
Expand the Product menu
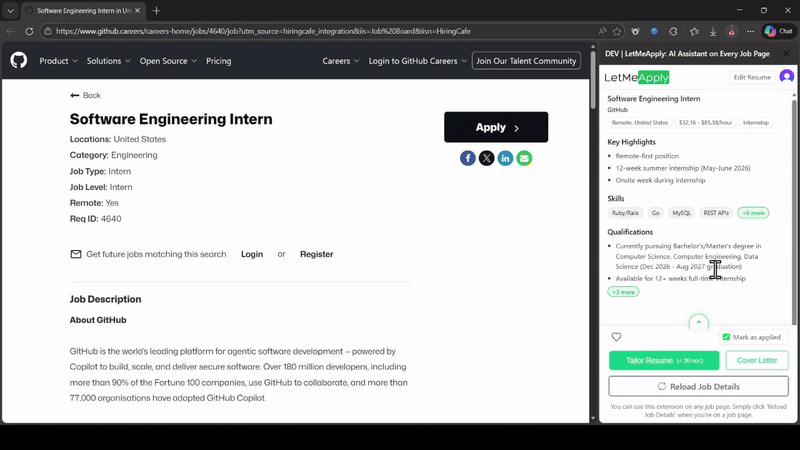pos(59,61)
